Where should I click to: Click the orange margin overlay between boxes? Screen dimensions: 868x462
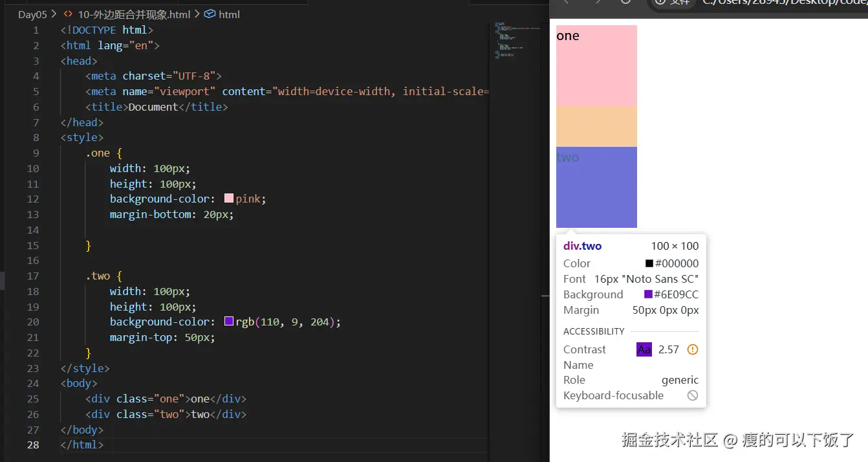[x=596, y=127]
